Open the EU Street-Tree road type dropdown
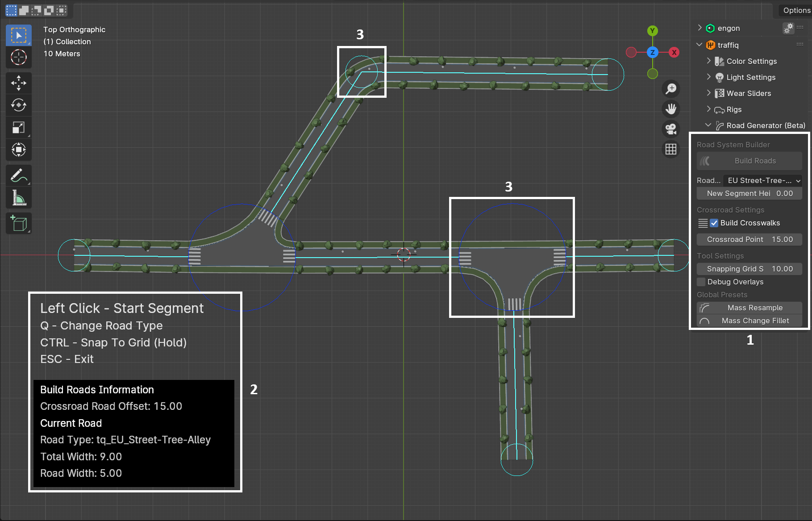The image size is (812, 521). click(762, 180)
